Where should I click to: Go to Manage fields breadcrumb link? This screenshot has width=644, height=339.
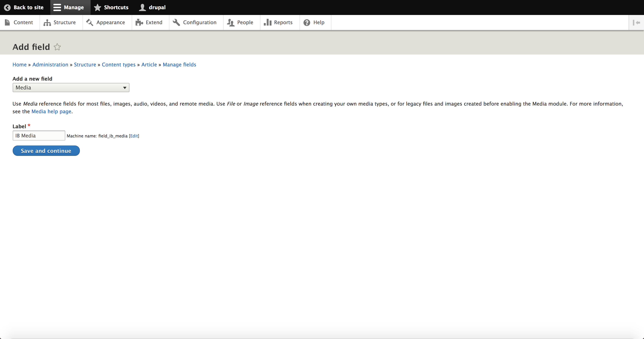(179, 64)
